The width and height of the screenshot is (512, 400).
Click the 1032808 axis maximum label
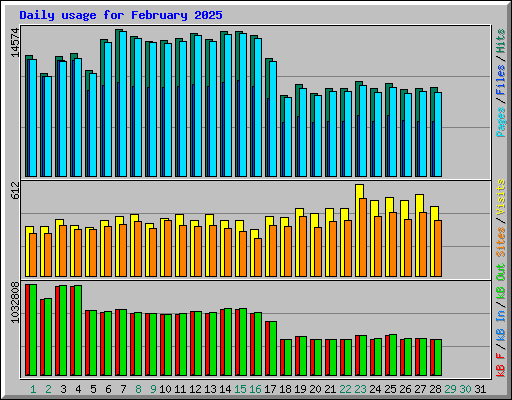(15, 302)
